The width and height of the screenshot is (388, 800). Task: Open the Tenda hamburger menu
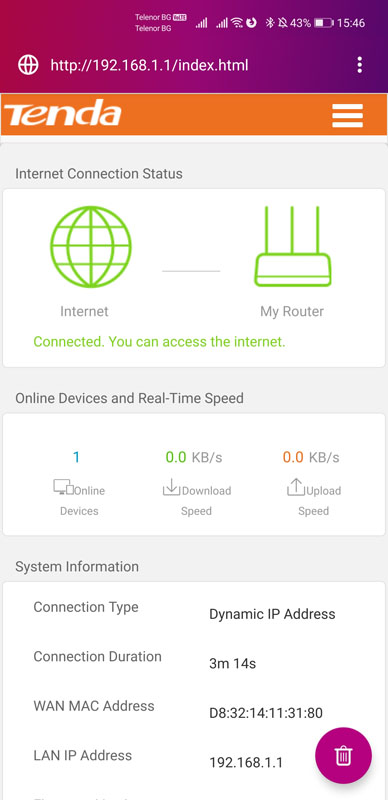tap(347, 115)
